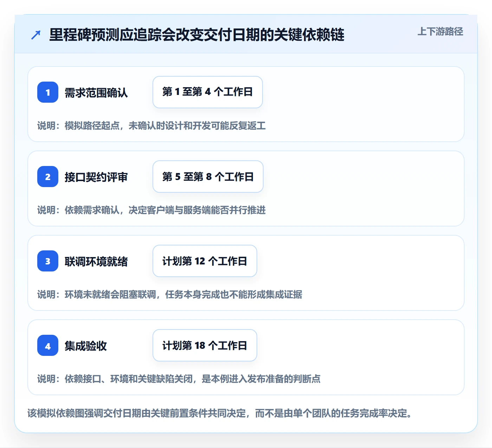Click the blue arrow icon beside the title
This screenshot has width=492, height=448.
(x=36, y=35)
